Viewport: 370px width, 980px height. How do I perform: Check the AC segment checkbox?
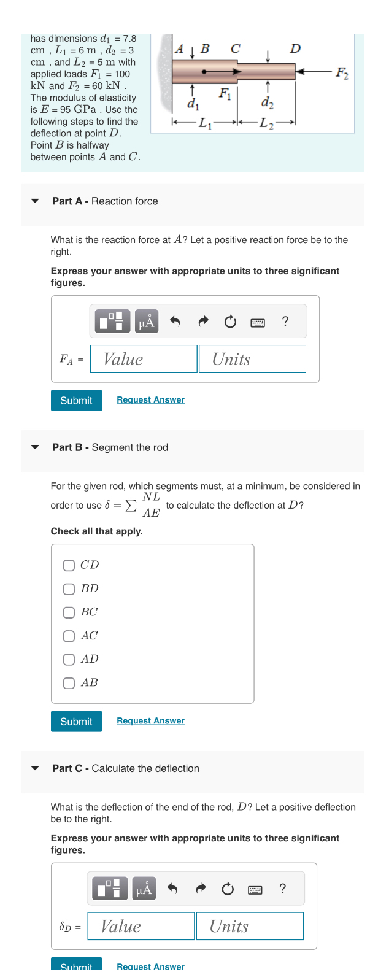pos(69,636)
